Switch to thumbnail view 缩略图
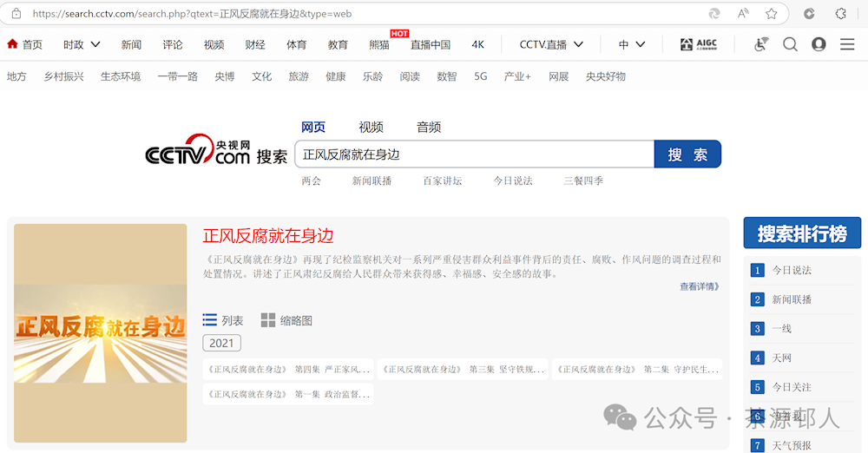Screen dimensions: 868x453 pos(286,320)
